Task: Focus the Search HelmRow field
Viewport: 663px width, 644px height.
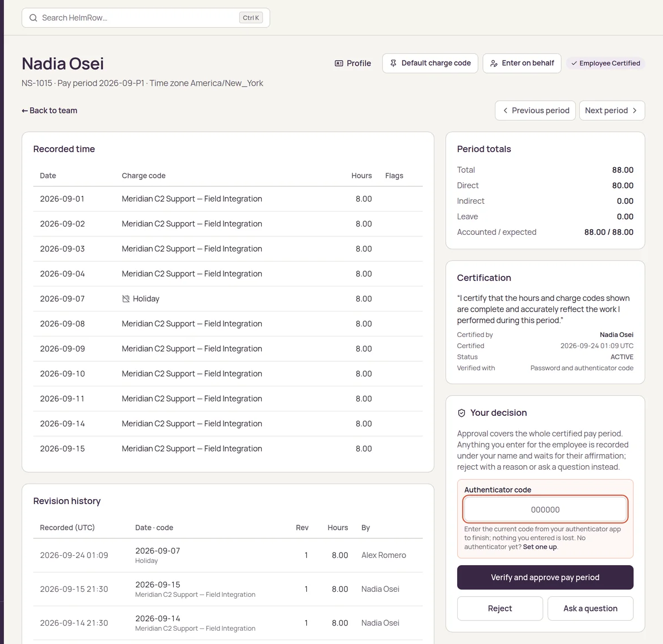Action: (x=146, y=18)
